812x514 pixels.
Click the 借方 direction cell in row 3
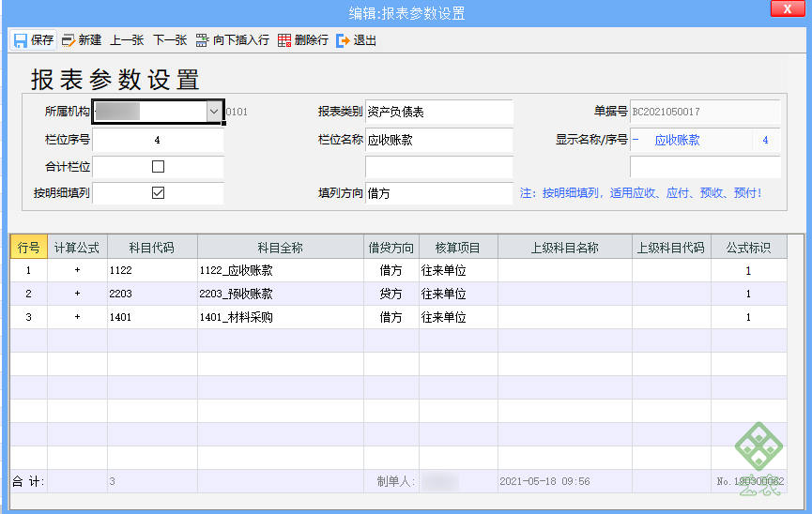point(391,317)
